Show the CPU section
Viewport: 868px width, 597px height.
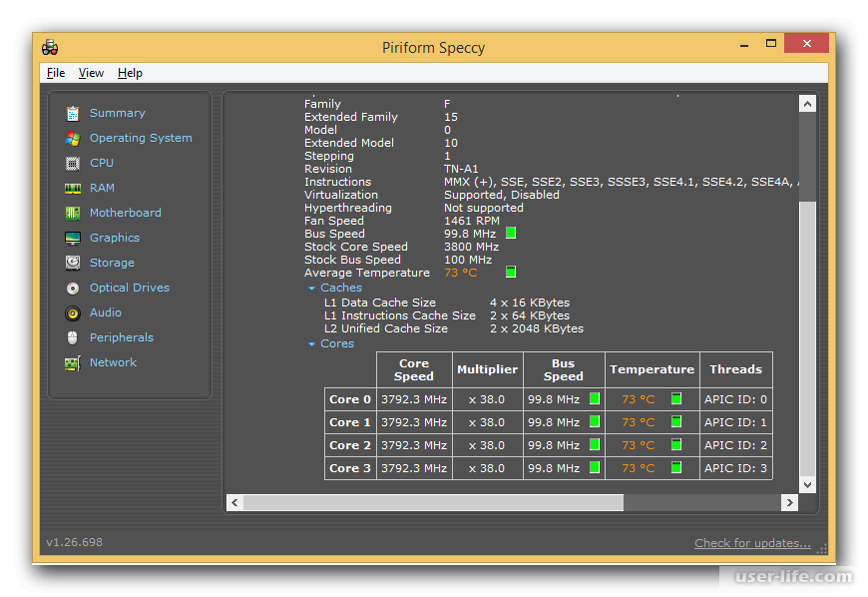tap(102, 163)
